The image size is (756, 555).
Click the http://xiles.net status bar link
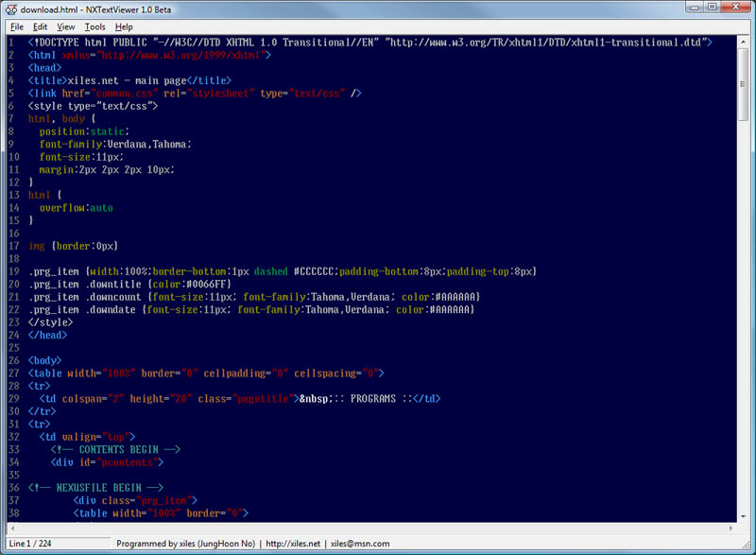click(293, 544)
